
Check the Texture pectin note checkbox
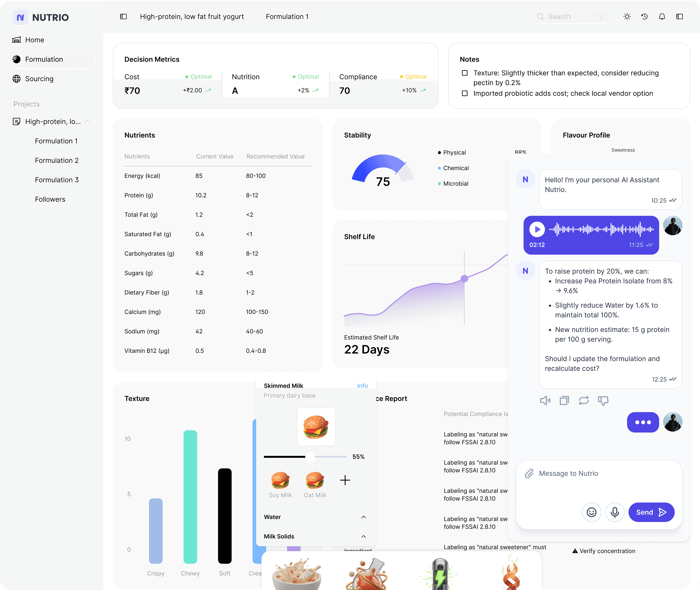point(465,73)
